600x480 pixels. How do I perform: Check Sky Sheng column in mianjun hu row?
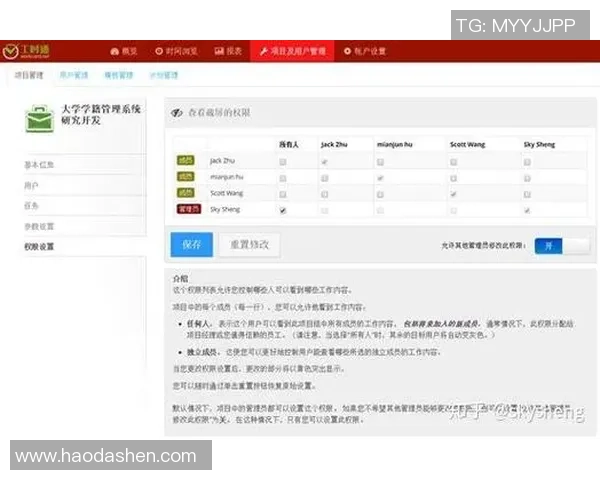tap(527, 178)
